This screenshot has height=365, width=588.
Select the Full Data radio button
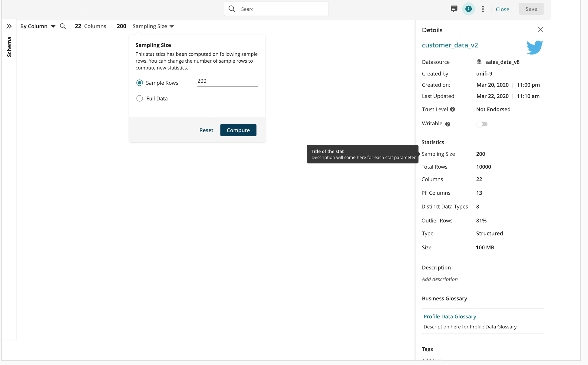tap(140, 98)
